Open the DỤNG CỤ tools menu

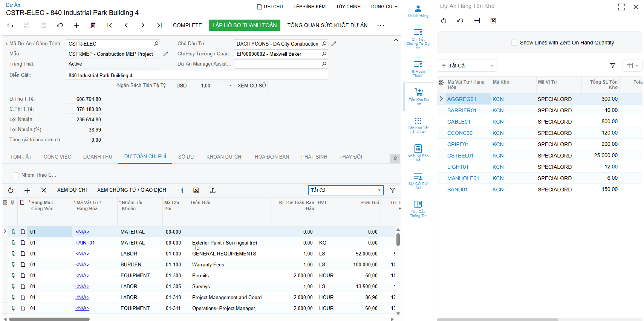click(x=384, y=6)
